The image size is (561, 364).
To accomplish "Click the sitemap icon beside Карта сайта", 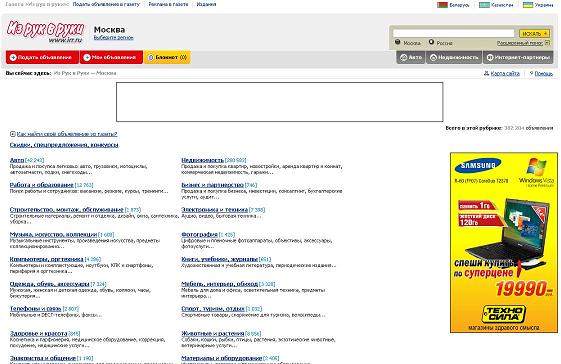I will 486,73.
